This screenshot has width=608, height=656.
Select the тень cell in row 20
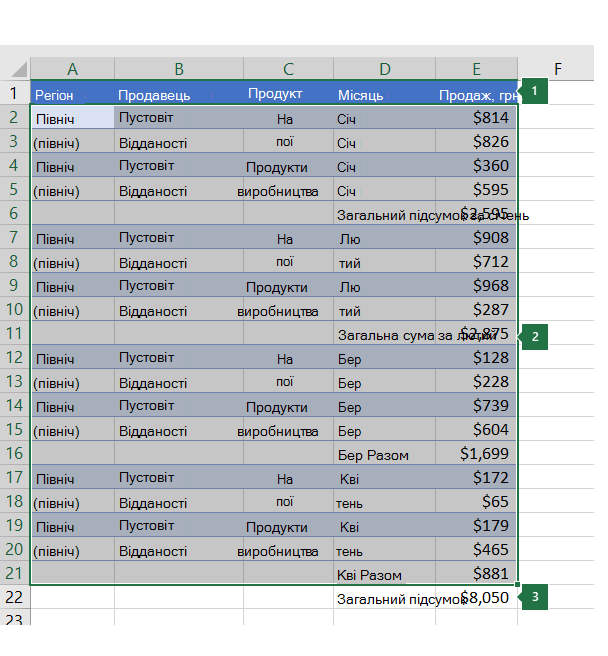[x=385, y=549]
